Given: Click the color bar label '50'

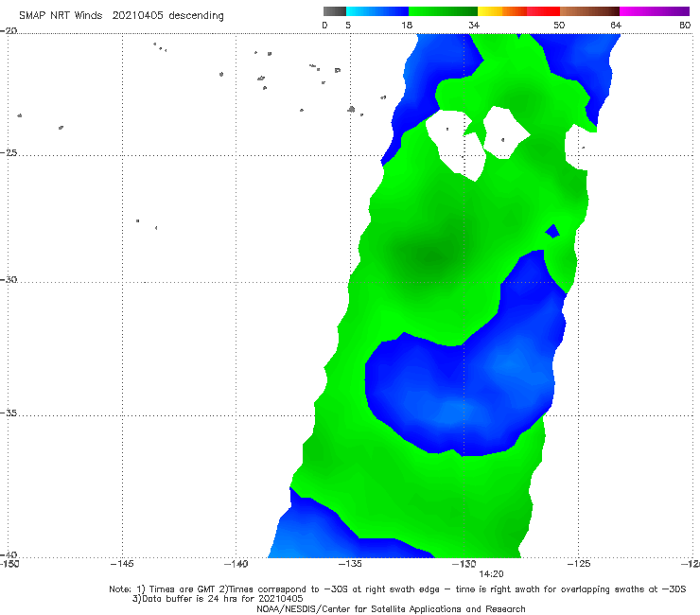Looking at the screenshot, I should click(559, 25).
